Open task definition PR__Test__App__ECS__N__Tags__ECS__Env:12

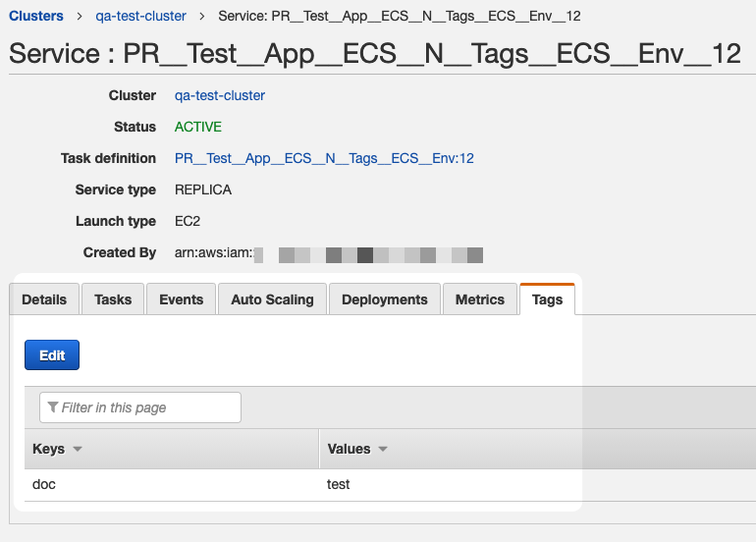324,158
